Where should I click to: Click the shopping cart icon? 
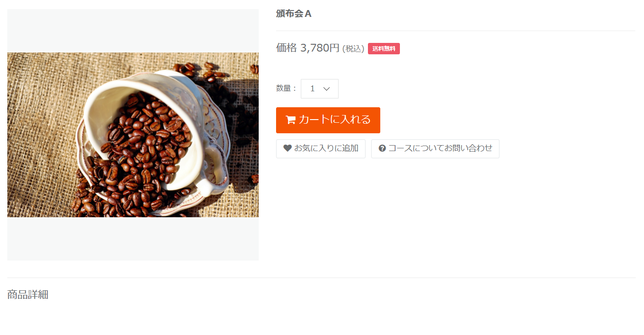coord(290,120)
